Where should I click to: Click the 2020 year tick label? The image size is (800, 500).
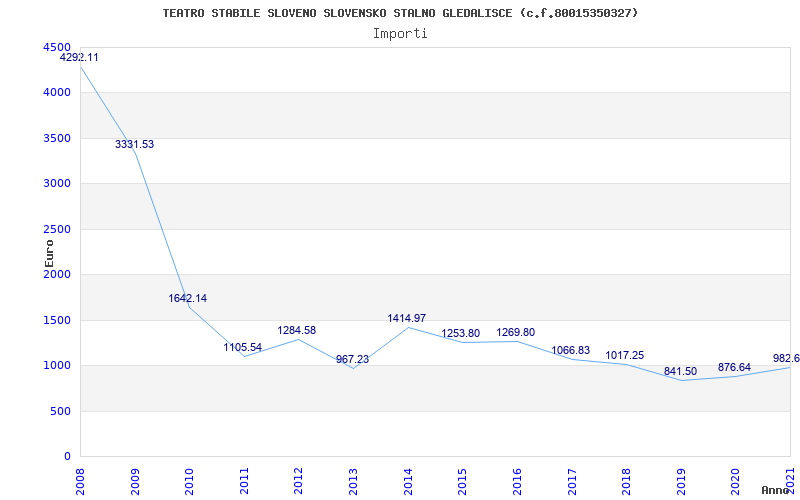[x=735, y=481]
